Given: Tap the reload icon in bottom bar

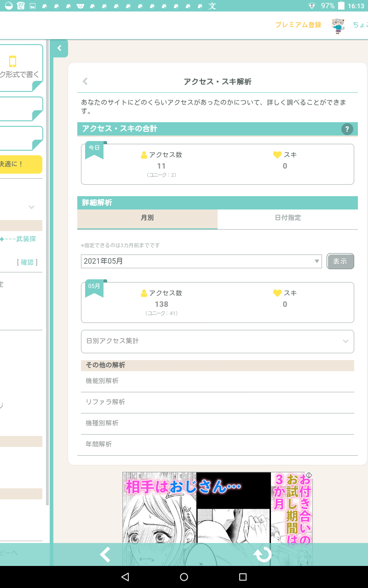Looking at the screenshot, I should [263, 554].
